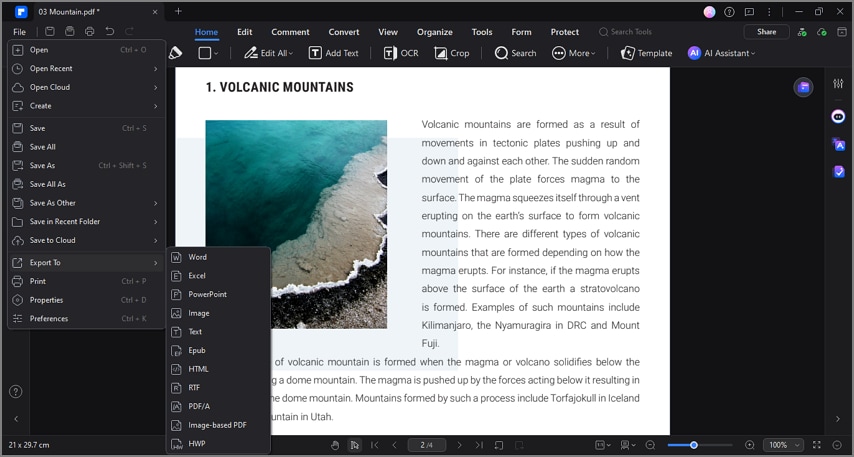Choose Word in the Export To submenu
The image size is (854, 457).
tap(218, 257)
